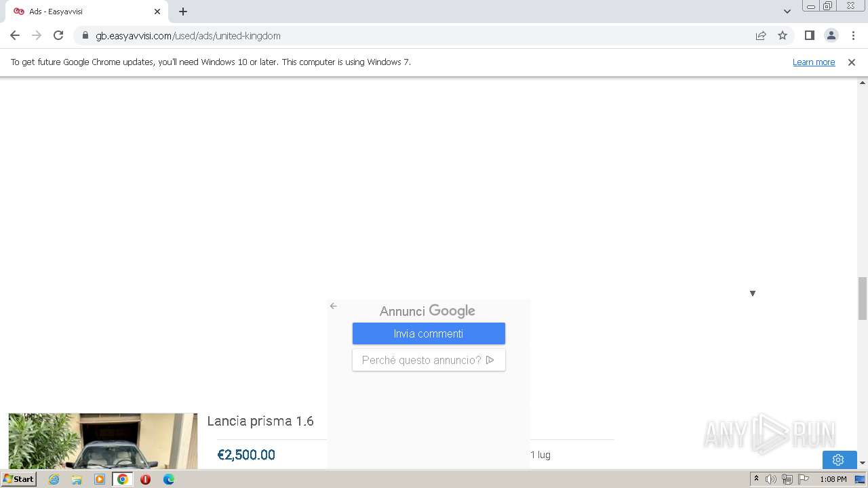The image size is (868, 488).
Task: Select the Ads - Easyavvisi tab
Action: coord(87,12)
